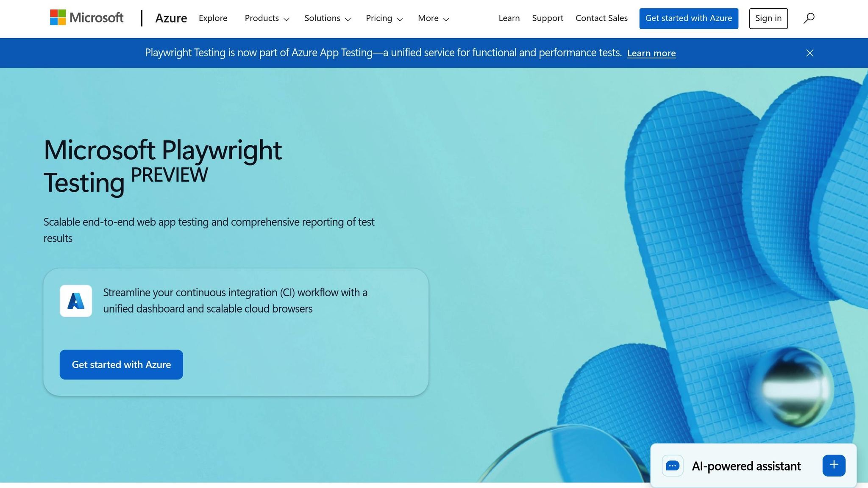Click the Azure logo tile in card
This screenshot has height=488, width=868.
pyautogui.click(x=76, y=301)
